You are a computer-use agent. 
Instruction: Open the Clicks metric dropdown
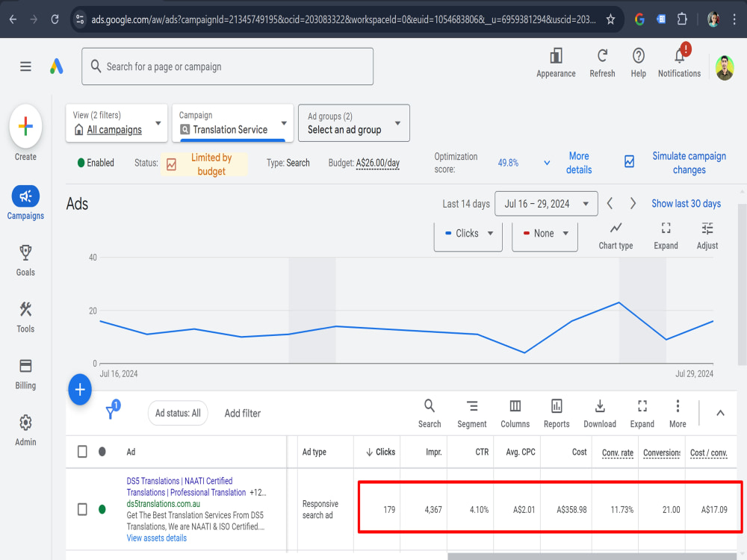click(x=468, y=233)
